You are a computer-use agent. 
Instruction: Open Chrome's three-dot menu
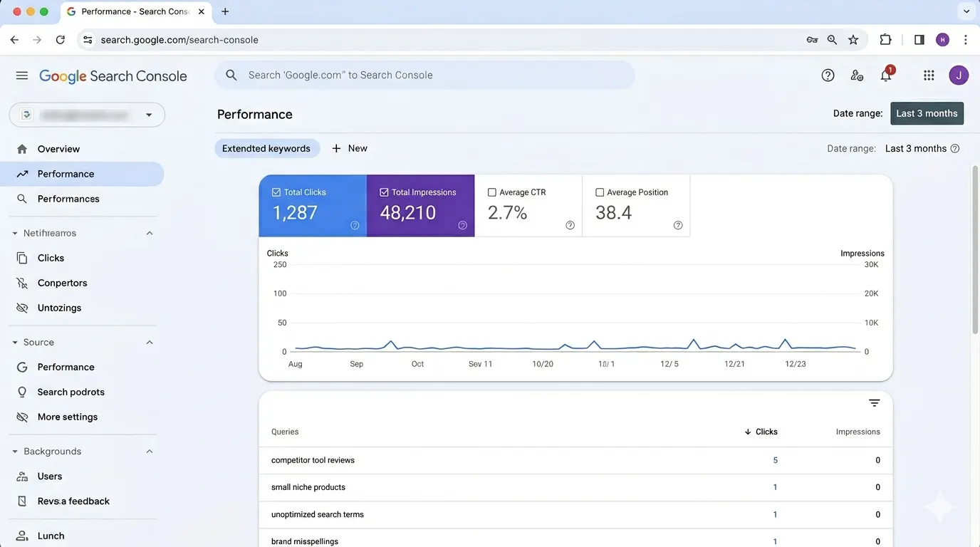(x=966, y=40)
